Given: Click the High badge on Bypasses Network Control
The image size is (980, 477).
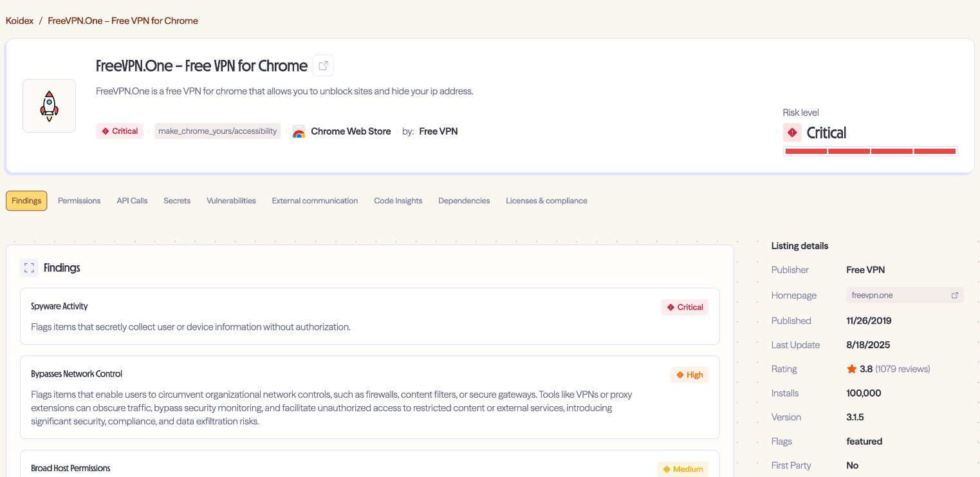Looking at the screenshot, I should pos(689,375).
